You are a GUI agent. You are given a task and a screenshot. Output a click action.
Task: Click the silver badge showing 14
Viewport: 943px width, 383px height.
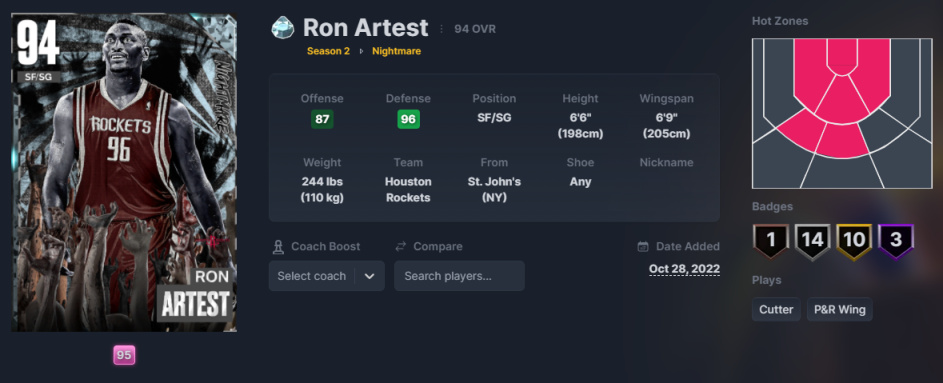click(812, 241)
